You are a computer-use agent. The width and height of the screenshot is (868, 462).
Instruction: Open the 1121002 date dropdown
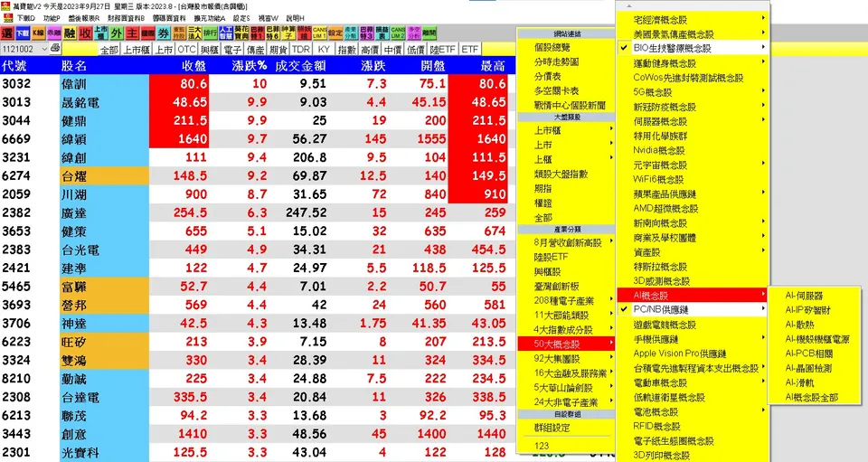pyautogui.click(x=43, y=49)
